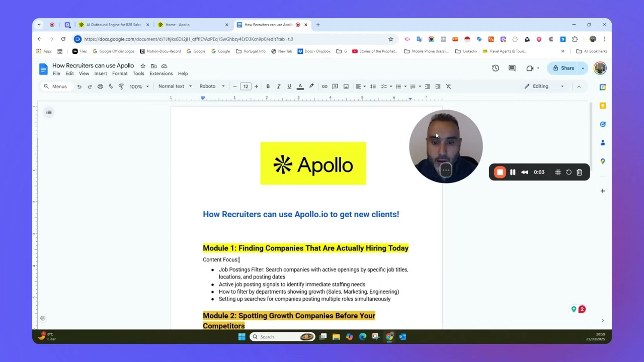Open the Extensions menu
This screenshot has width=644, height=362.
point(161,73)
